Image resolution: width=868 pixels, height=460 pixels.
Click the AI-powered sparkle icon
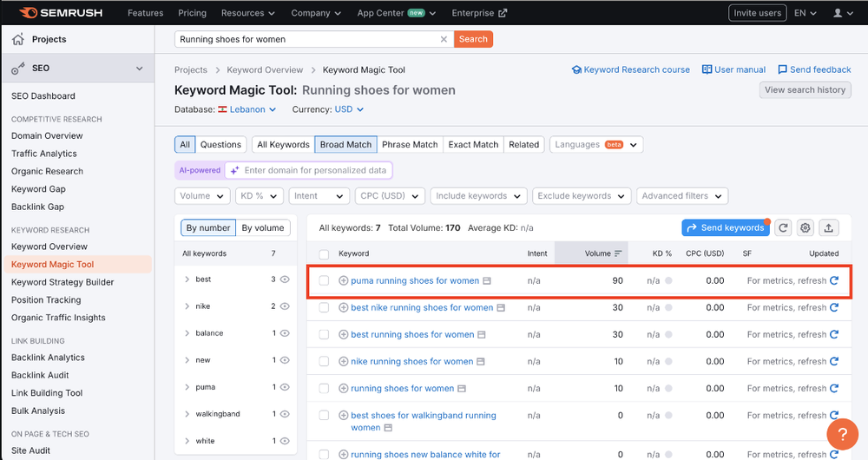coord(234,170)
